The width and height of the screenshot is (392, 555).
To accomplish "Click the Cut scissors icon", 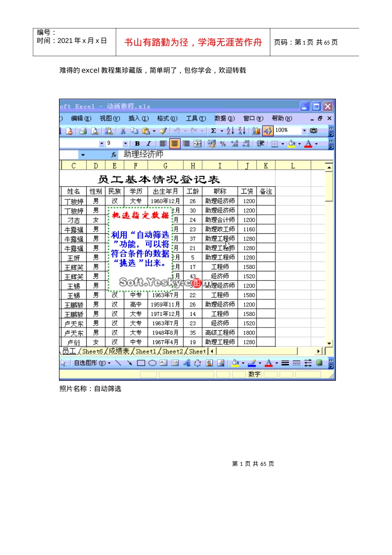I will pos(123,131).
